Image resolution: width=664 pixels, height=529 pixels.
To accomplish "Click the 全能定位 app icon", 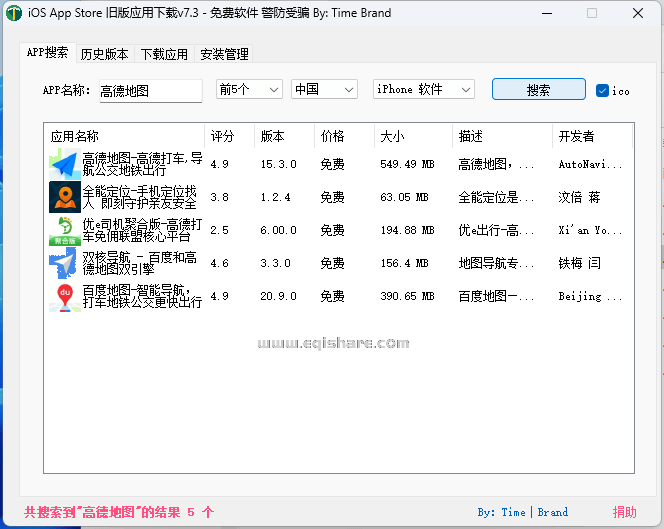I will [65, 197].
